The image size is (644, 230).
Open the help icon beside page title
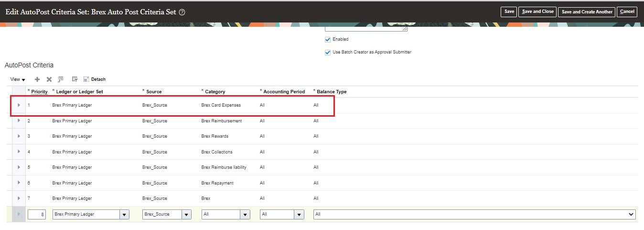(x=182, y=12)
